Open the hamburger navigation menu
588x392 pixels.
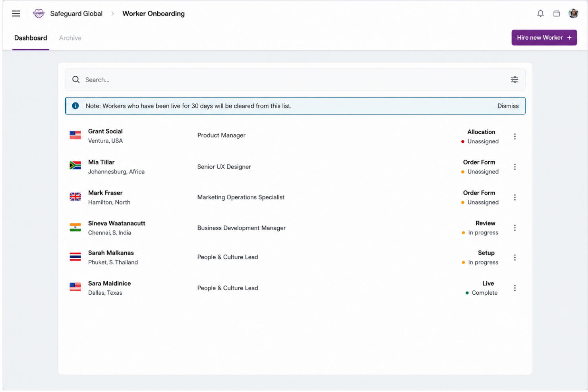coord(16,14)
